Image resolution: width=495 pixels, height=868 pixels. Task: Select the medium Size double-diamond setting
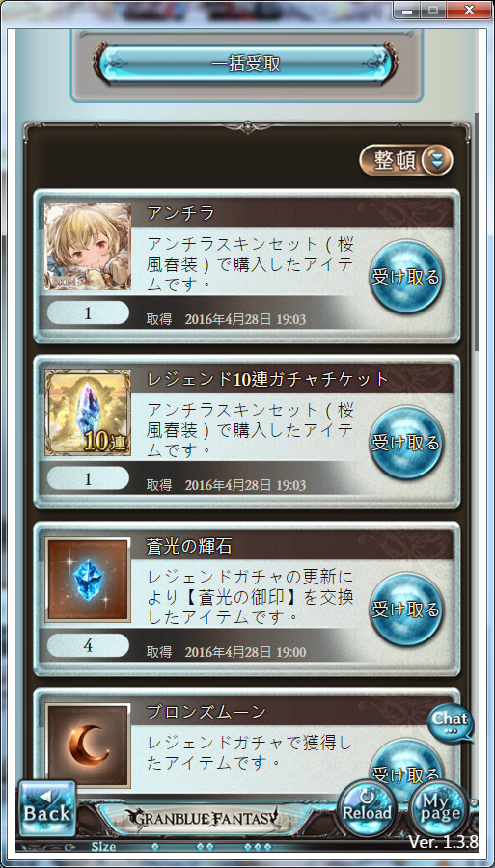tap(205, 847)
